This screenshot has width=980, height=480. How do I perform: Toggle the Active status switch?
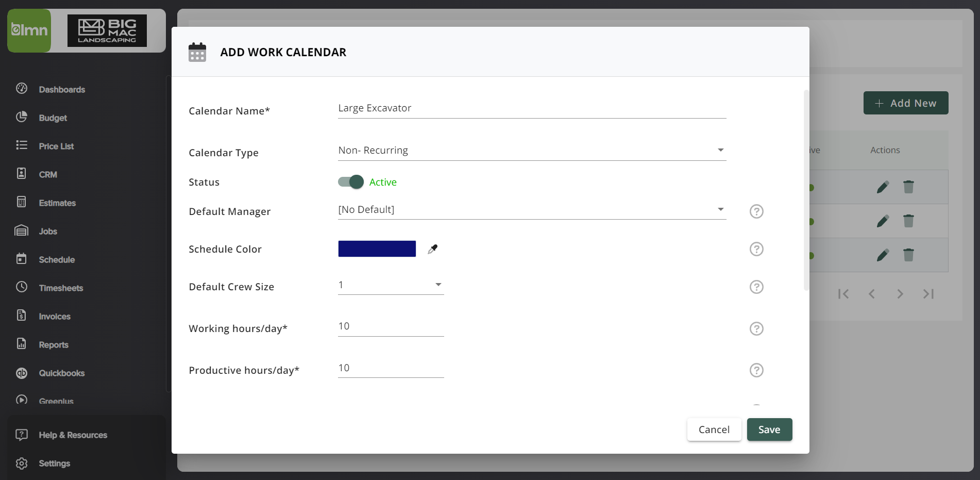tap(351, 182)
